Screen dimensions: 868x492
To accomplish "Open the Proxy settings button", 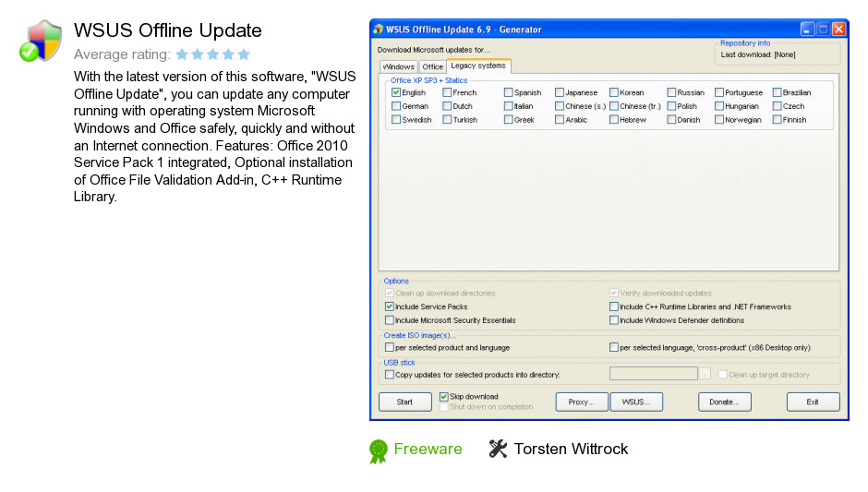I will (x=581, y=402).
